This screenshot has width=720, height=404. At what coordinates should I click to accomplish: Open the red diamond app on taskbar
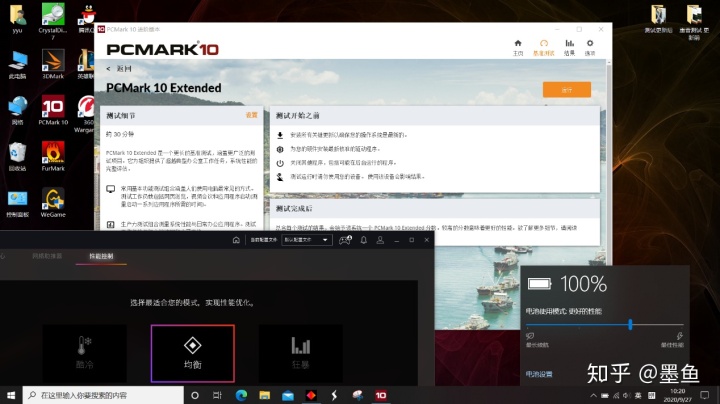[x=311, y=395]
